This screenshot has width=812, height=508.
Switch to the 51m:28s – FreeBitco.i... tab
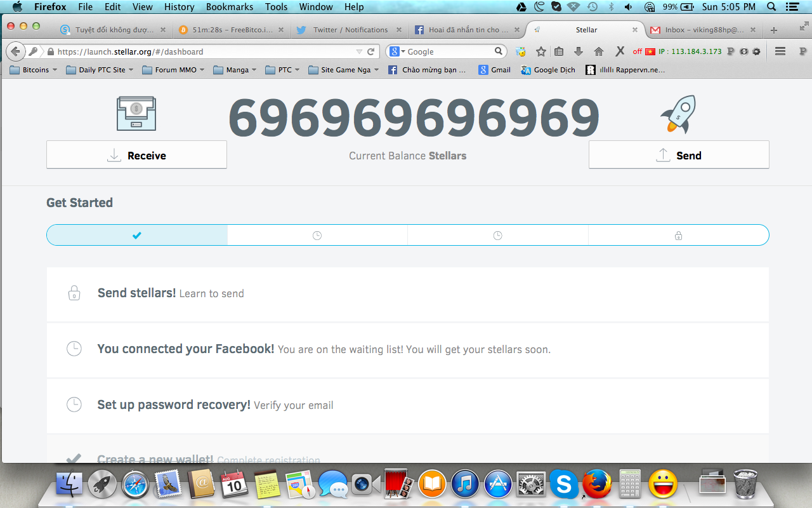pyautogui.click(x=232, y=30)
